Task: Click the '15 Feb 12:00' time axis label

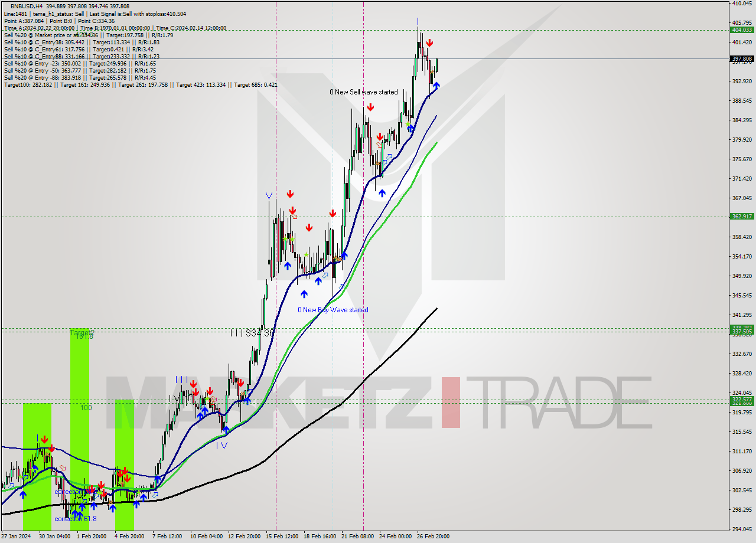Action: coord(282,537)
